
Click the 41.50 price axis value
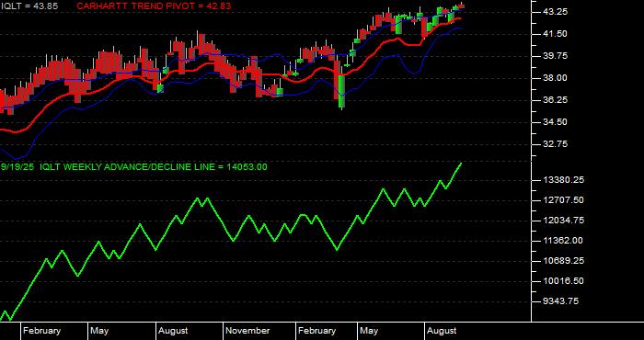(555, 34)
